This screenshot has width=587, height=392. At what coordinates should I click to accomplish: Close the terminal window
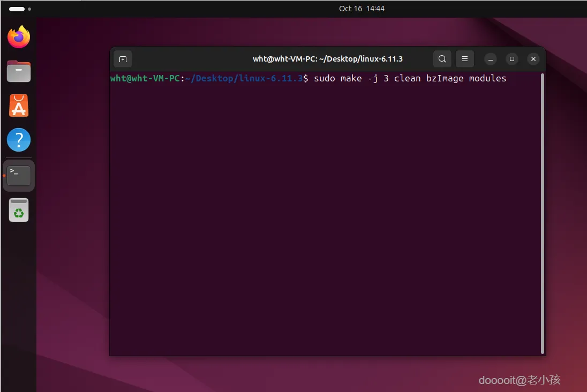pyautogui.click(x=533, y=59)
